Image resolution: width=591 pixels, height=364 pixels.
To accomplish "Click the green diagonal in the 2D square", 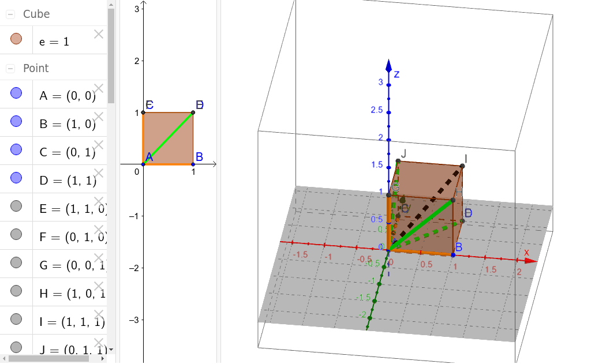I will (x=168, y=138).
